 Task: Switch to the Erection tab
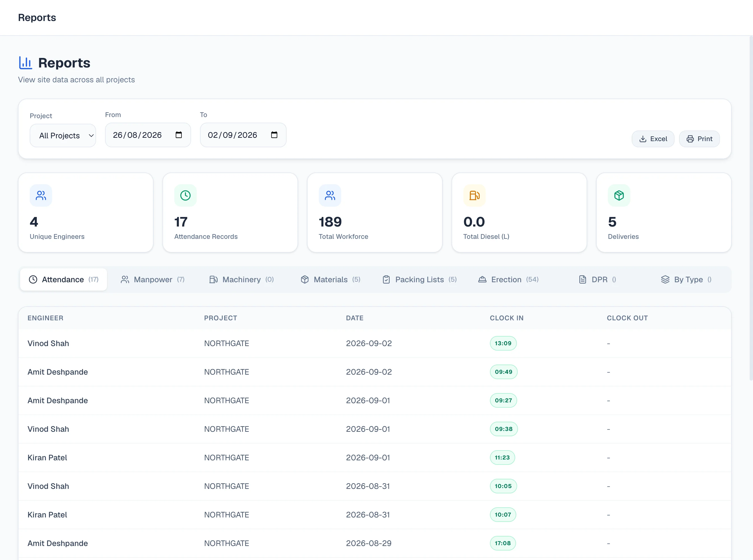[x=508, y=280]
